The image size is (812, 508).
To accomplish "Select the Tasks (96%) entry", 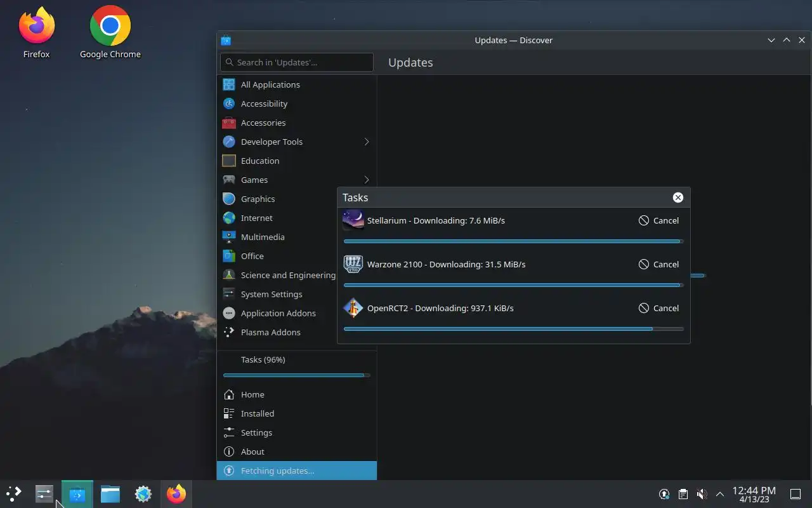I will (297, 366).
